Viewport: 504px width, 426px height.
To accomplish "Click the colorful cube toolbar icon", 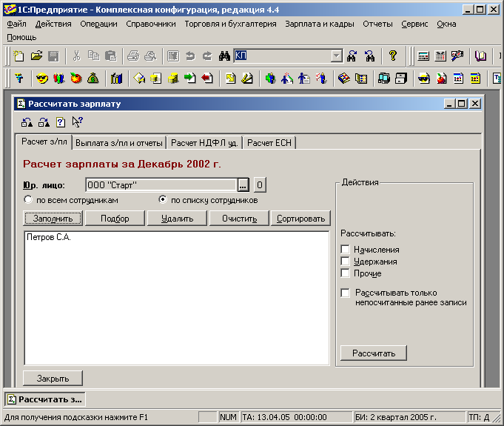I will 344,79.
